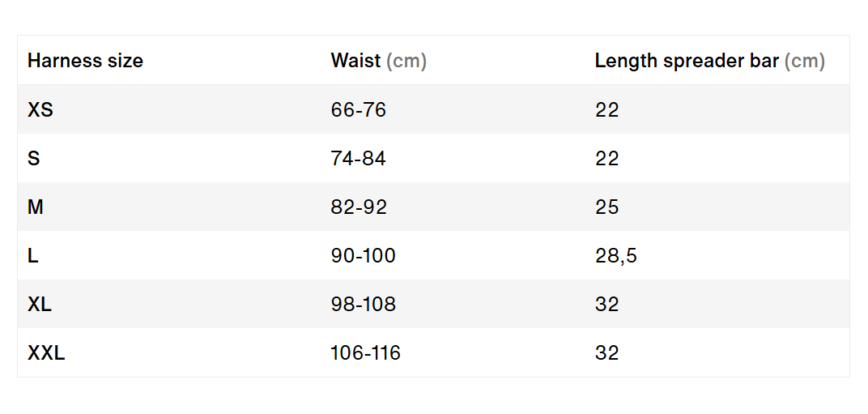Click spreader bar length 32 in XXL row
Image resolution: width=868 pixels, height=414 pixels.
[x=606, y=353]
